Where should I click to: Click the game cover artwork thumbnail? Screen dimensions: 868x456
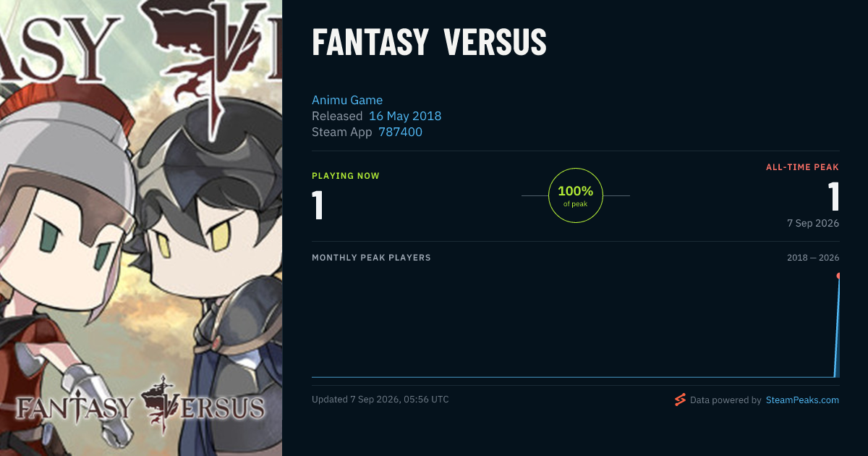tap(141, 228)
